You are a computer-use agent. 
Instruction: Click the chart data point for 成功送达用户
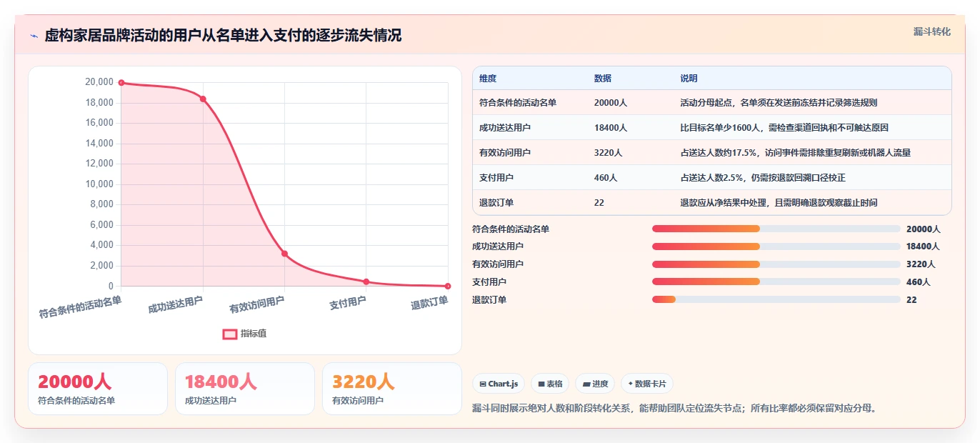coord(203,99)
